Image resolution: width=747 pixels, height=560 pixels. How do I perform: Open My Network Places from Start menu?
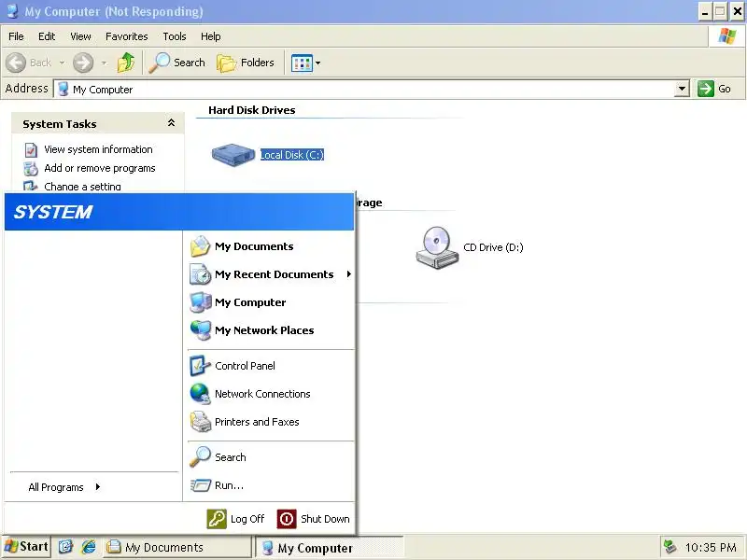[x=271, y=330]
